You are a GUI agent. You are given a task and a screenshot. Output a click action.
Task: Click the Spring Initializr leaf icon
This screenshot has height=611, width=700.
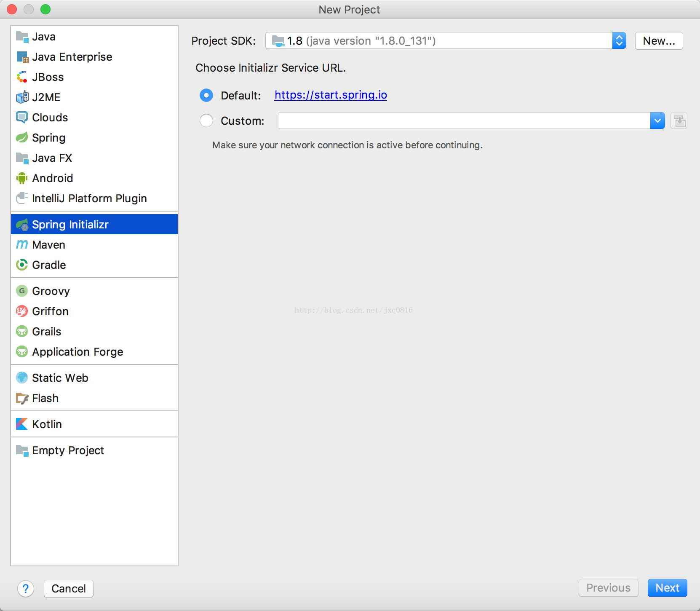pyautogui.click(x=22, y=225)
